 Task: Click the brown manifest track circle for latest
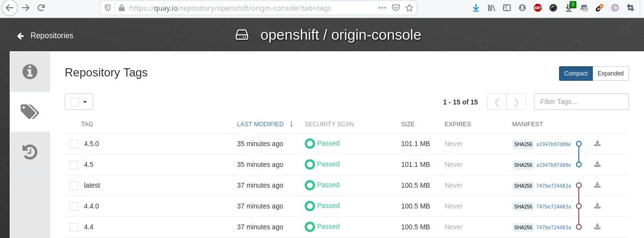point(579,185)
